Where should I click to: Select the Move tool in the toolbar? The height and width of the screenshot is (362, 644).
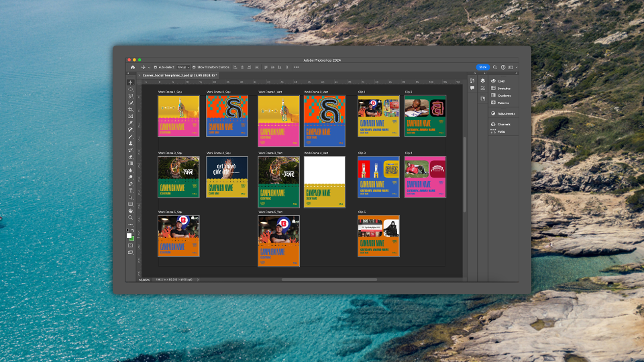[x=130, y=82]
